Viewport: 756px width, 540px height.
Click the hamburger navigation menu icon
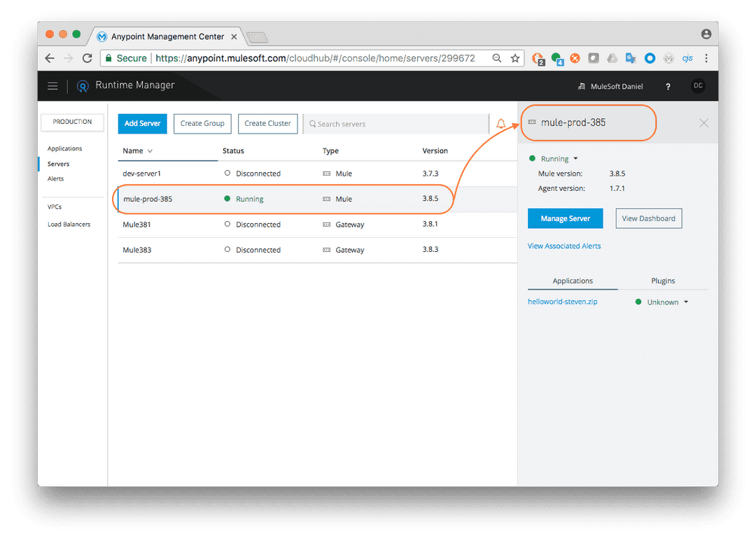click(x=52, y=86)
